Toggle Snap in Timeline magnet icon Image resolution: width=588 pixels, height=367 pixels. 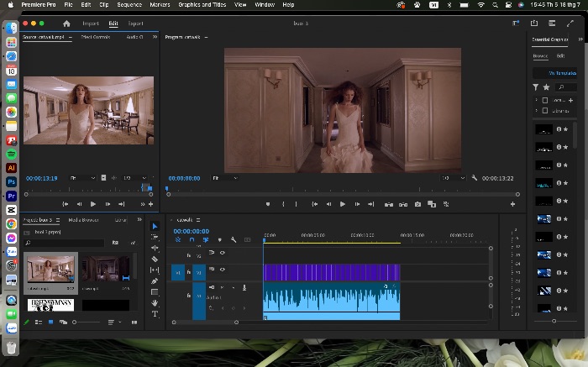pos(192,239)
